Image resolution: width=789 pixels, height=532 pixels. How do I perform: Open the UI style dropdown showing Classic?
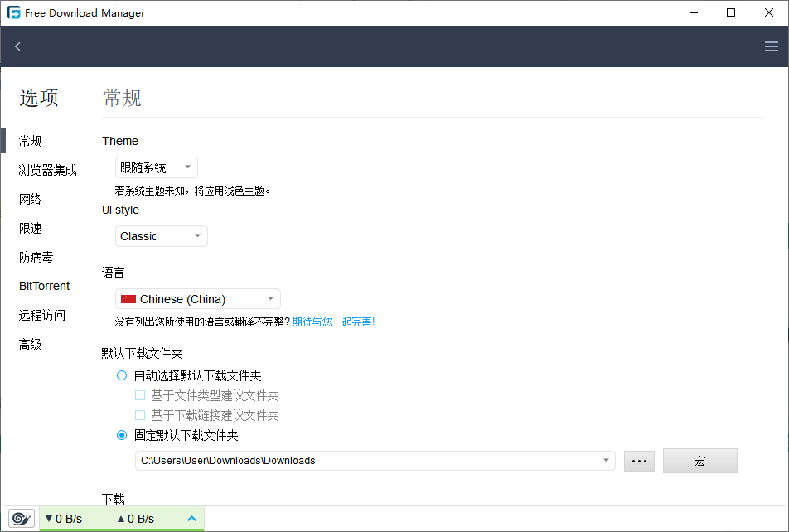point(162,236)
